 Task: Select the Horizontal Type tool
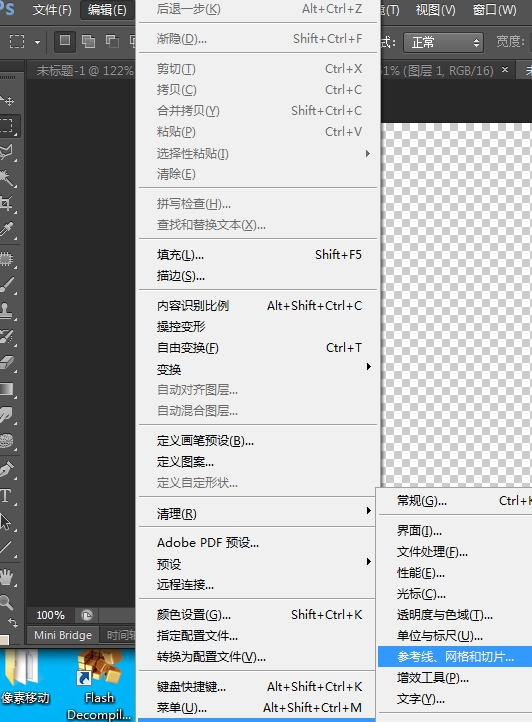coord(7,496)
